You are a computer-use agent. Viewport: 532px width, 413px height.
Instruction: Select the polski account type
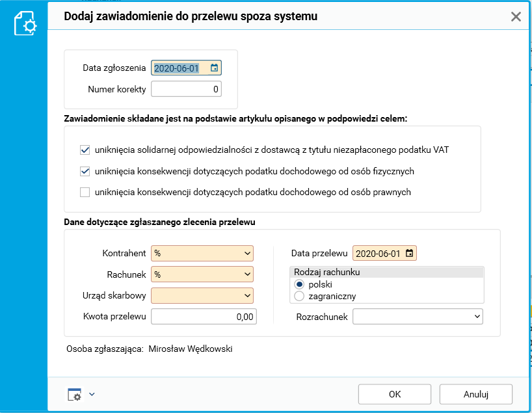(299, 284)
